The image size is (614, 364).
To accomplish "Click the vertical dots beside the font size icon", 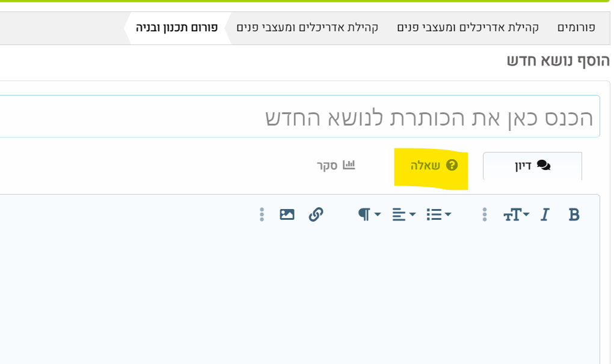I will coord(485,214).
